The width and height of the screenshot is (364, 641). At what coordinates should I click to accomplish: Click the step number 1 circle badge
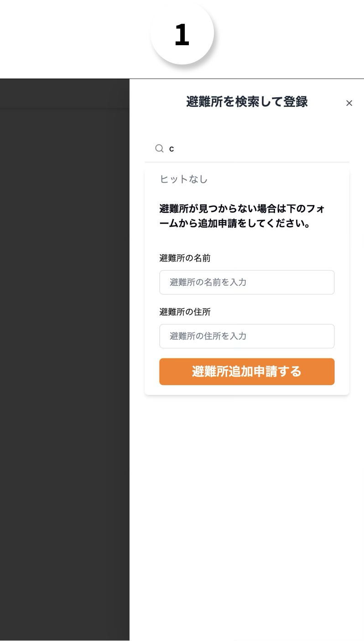[182, 33]
